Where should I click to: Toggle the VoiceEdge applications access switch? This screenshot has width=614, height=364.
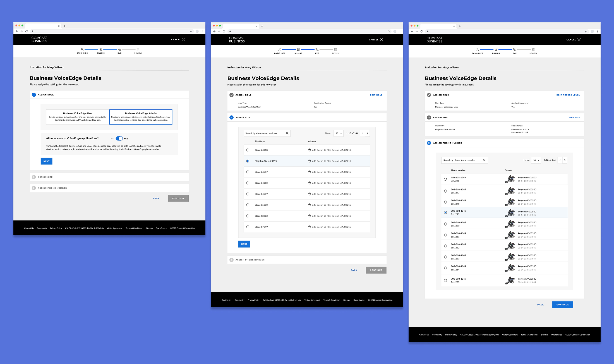119,138
